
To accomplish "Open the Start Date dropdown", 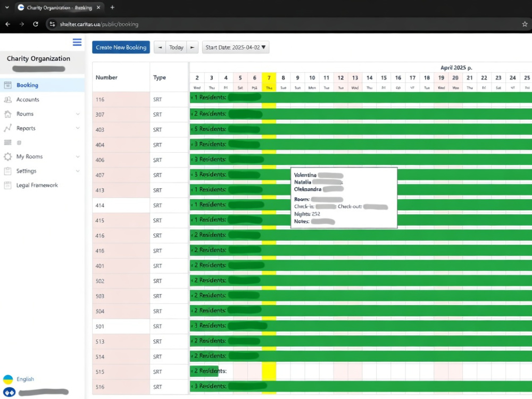I will [x=236, y=47].
